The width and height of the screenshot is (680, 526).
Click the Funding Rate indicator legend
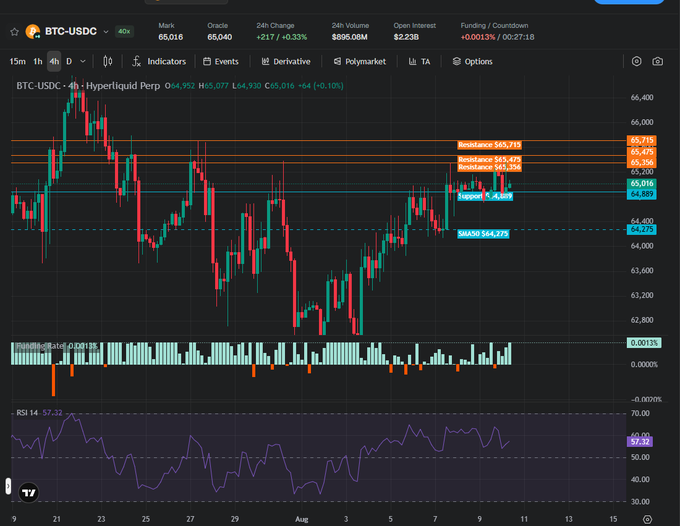tap(56, 346)
